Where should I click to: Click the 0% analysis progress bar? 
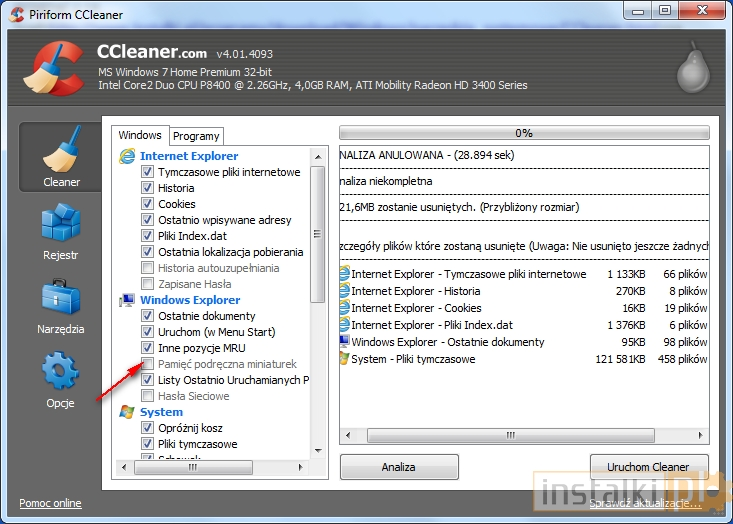tap(524, 133)
